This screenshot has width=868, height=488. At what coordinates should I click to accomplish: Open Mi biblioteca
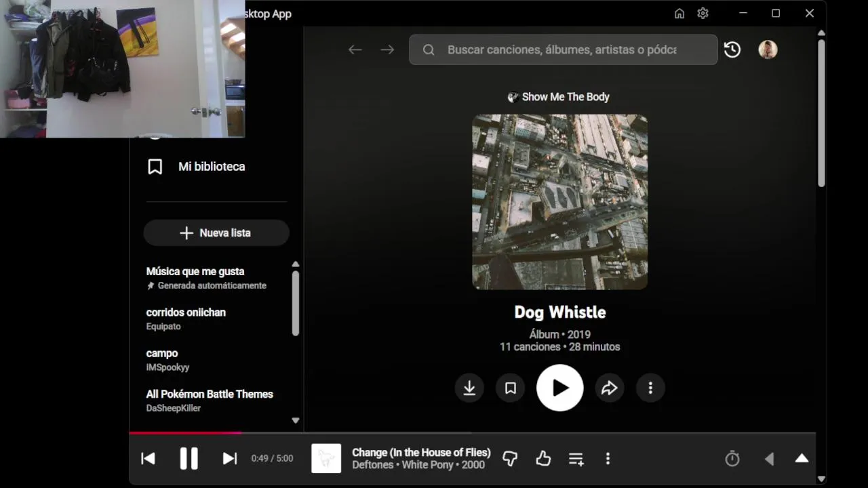coord(196,167)
